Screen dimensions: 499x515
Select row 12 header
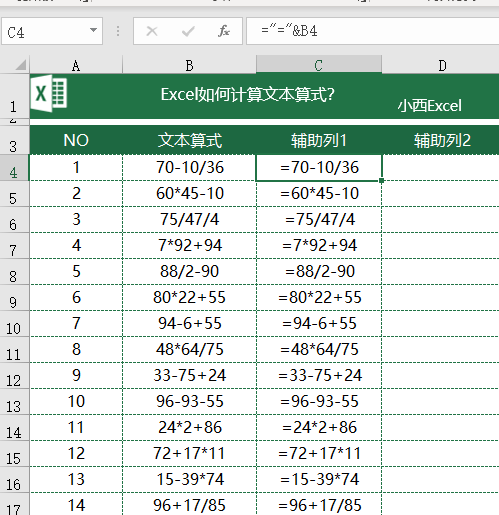click(14, 376)
